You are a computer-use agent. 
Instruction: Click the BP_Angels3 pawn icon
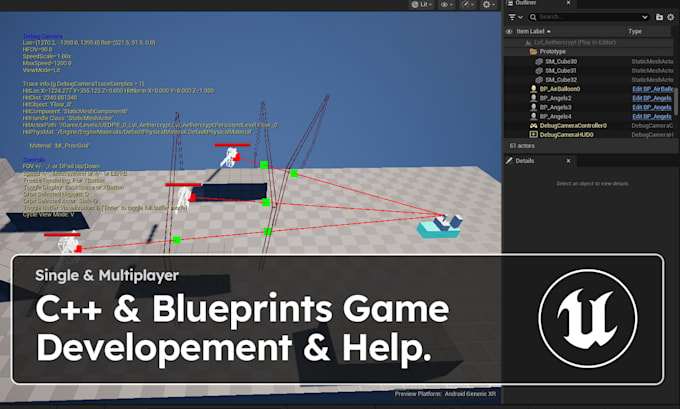[534, 107]
